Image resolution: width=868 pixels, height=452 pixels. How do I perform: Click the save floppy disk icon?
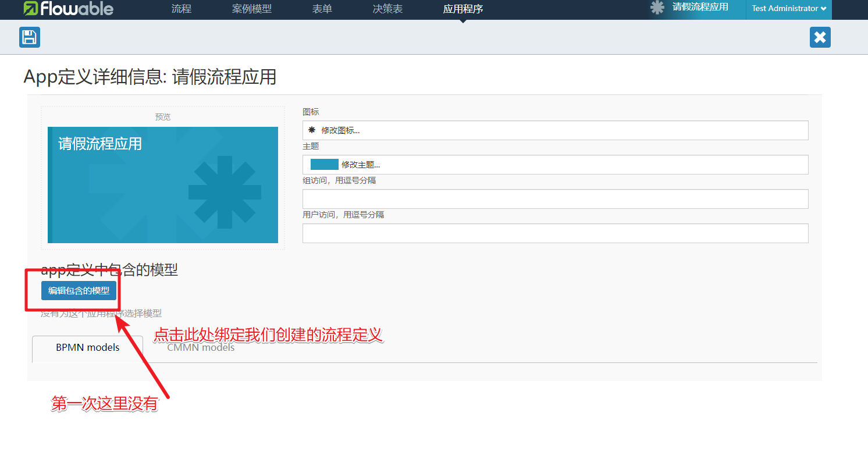pyautogui.click(x=29, y=37)
